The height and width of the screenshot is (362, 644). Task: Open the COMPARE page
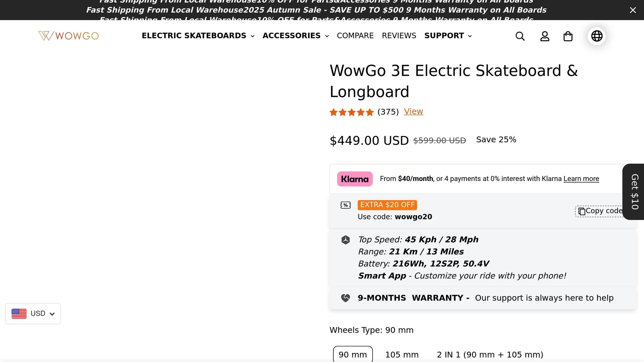pos(355,36)
